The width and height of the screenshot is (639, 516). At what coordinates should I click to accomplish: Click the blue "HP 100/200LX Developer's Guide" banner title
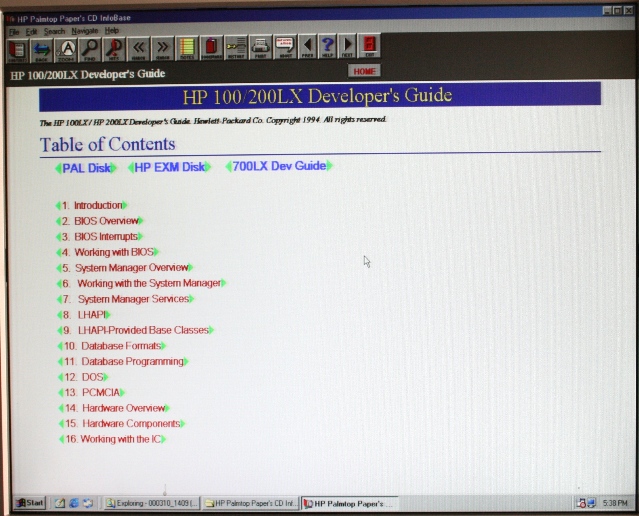(x=317, y=96)
